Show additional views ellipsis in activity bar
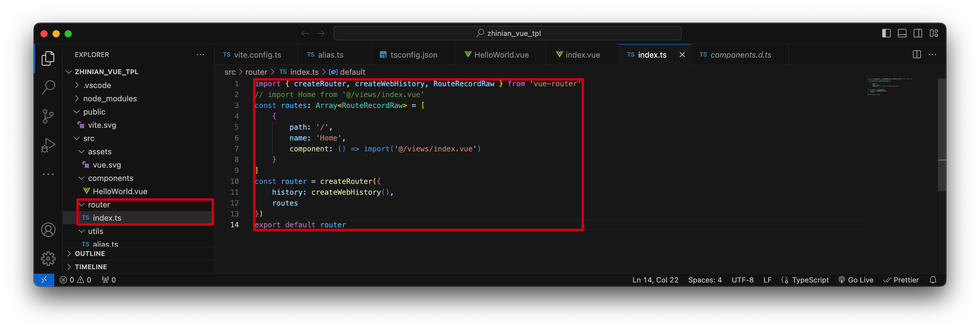Viewport: 980px width, 331px height. point(48,174)
